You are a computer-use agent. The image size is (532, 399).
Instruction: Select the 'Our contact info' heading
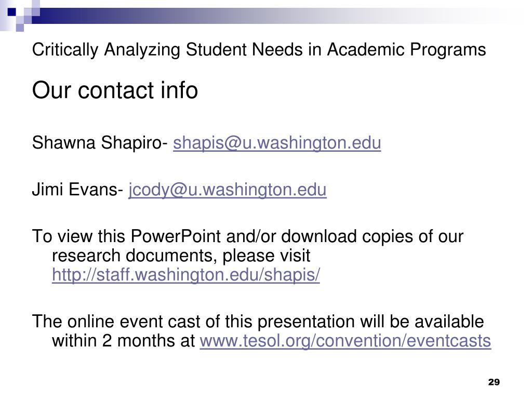tap(115, 91)
